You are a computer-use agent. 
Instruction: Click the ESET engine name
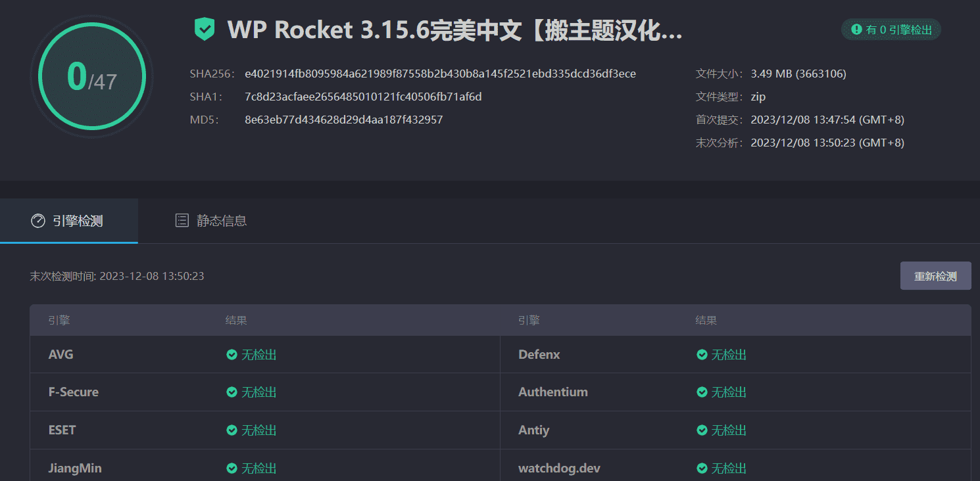[62, 430]
